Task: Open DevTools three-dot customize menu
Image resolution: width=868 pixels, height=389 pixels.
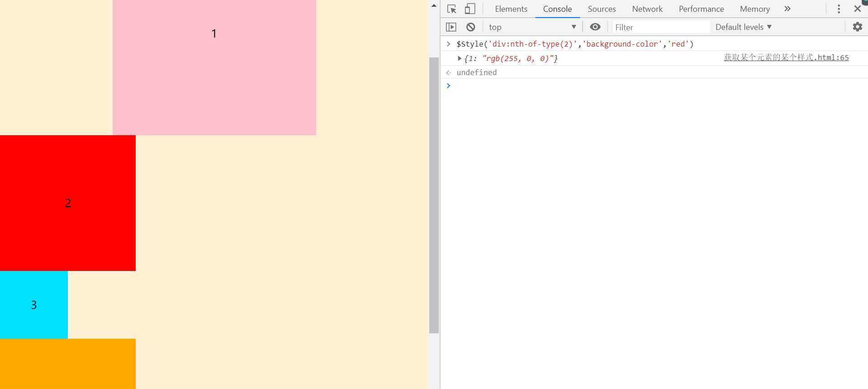Action: click(x=839, y=9)
